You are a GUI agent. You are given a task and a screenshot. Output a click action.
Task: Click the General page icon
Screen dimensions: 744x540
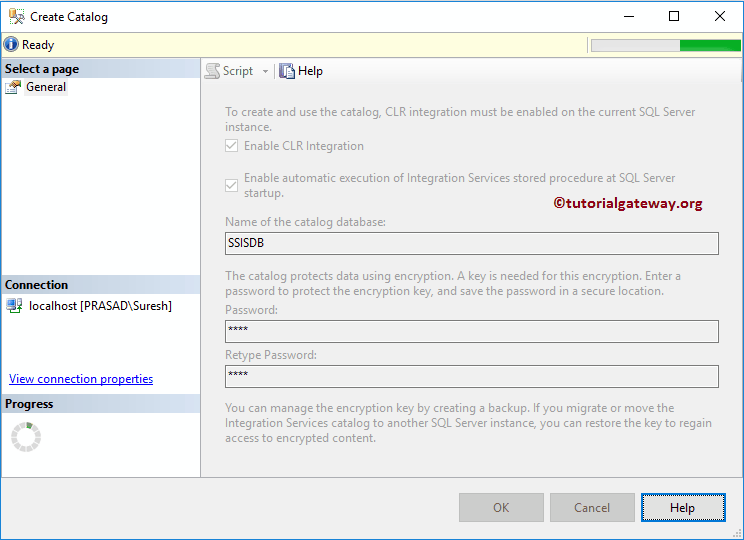click(13, 87)
